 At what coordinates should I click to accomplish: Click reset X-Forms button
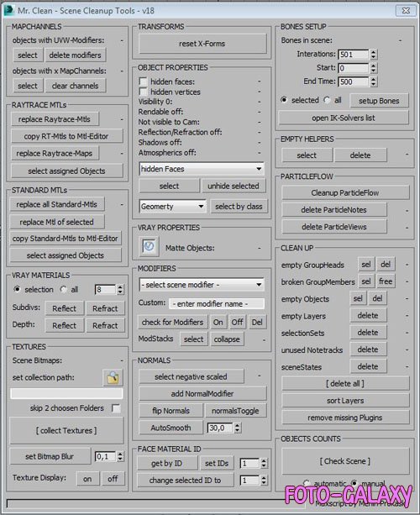click(x=202, y=44)
